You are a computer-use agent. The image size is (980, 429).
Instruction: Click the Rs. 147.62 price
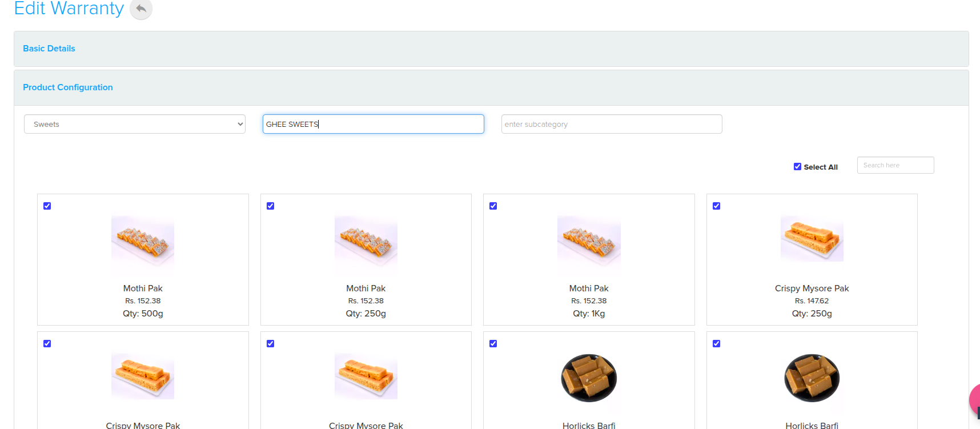pos(812,301)
